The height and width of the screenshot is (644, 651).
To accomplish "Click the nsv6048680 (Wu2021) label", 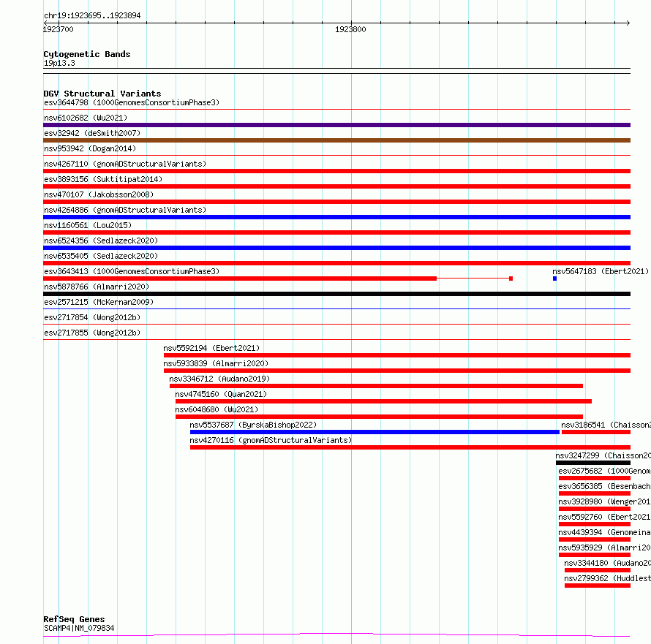I will [217, 409].
